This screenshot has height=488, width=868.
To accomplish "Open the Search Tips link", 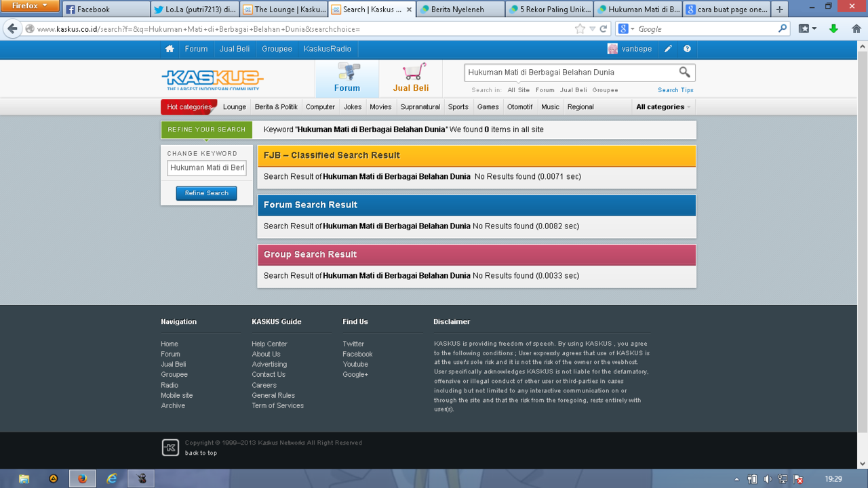I will click(675, 90).
